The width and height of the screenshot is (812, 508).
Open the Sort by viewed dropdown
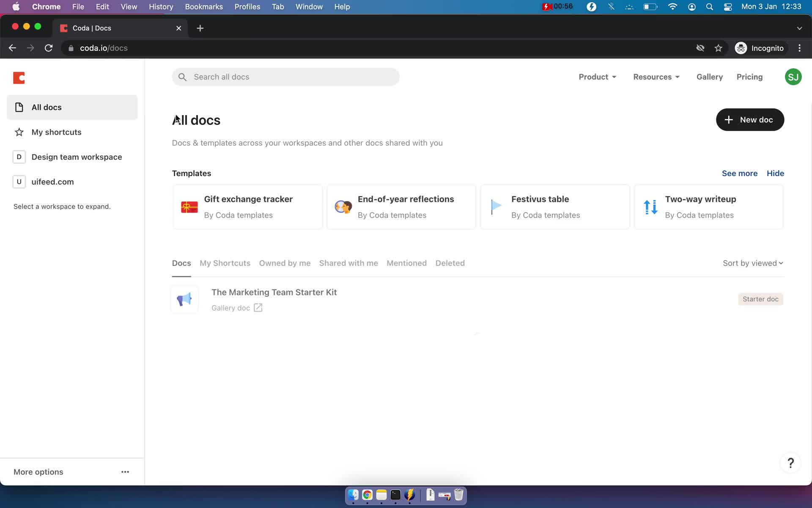(x=753, y=263)
